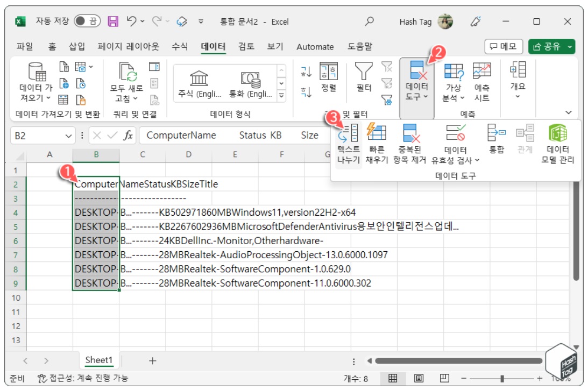Switch to the Home (홈) tab
Image resolution: width=588 pixels, height=390 pixels.
point(52,46)
